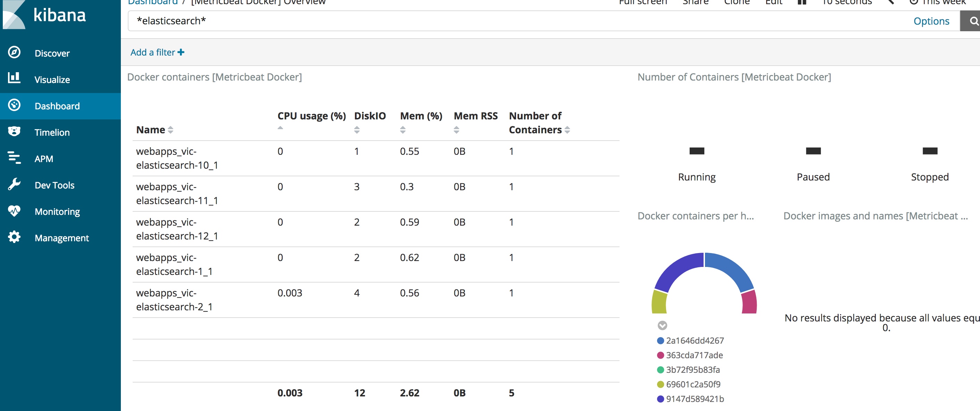Open the search bar Options link
980x411 pixels.
tap(931, 21)
